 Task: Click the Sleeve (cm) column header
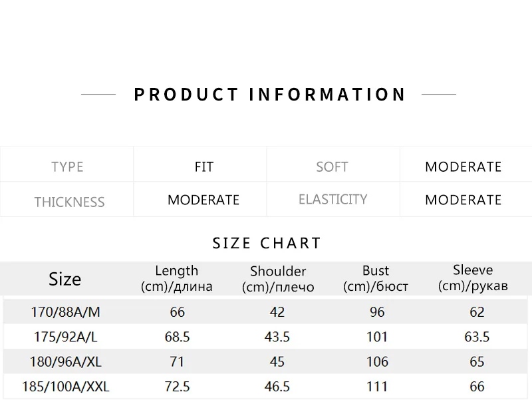(473, 278)
